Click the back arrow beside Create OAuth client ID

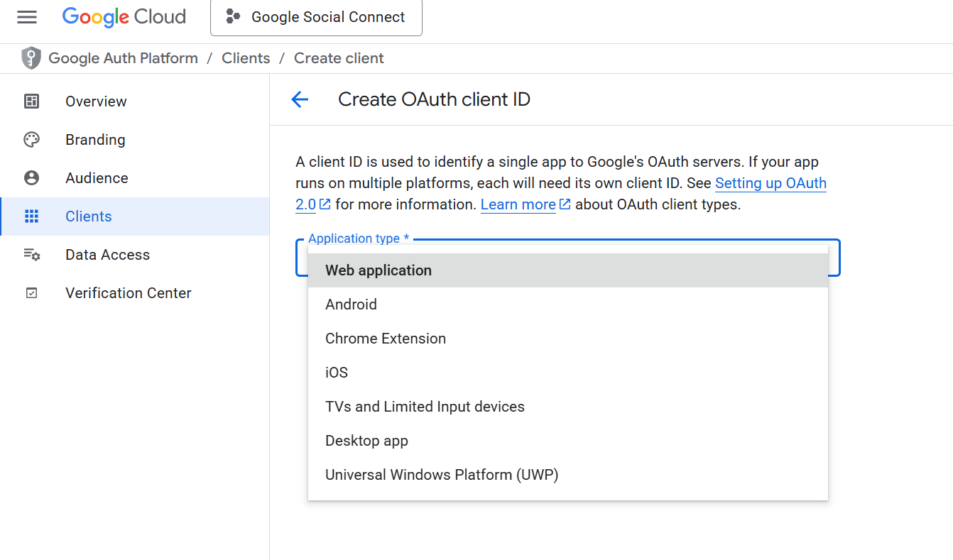[x=300, y=99]
